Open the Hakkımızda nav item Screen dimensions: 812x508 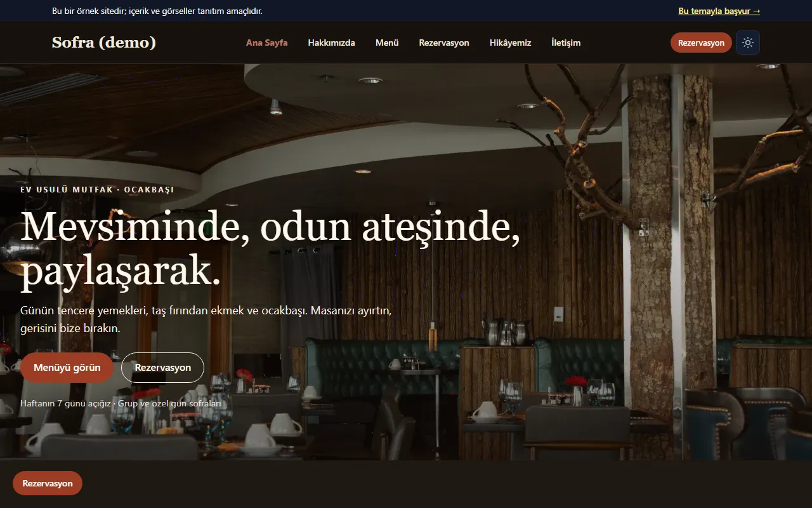point(332,43)
